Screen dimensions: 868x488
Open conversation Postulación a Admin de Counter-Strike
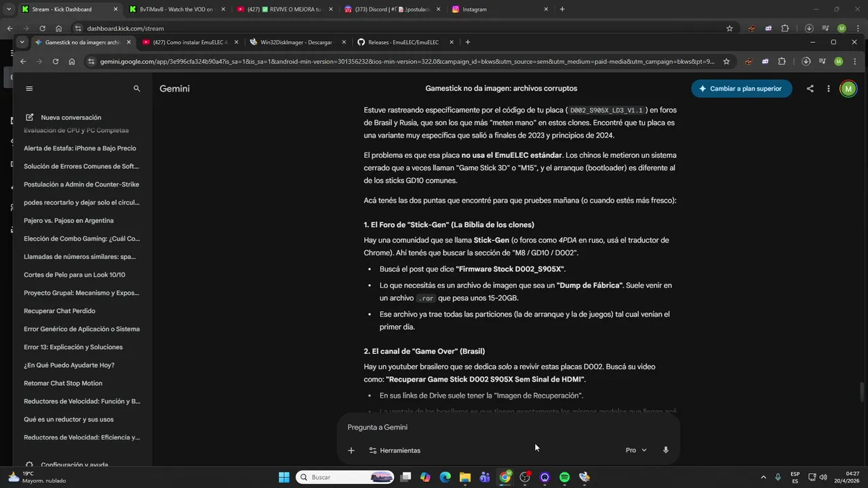pyautogui.click(x=80, y=184)
